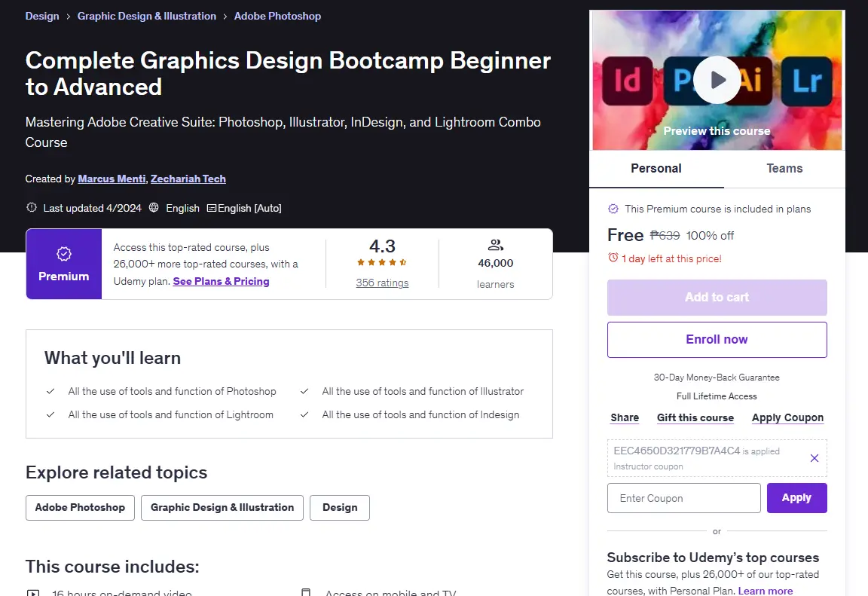This screenshot has height=596, width=868.
Task: Click the struck-through ₱639 price
Action: tap(665, 236)
